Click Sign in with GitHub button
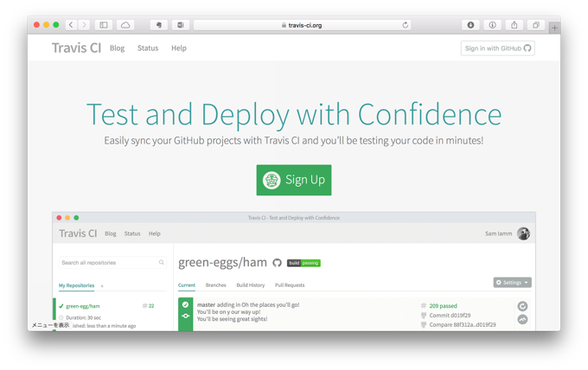 click(497, 48)
